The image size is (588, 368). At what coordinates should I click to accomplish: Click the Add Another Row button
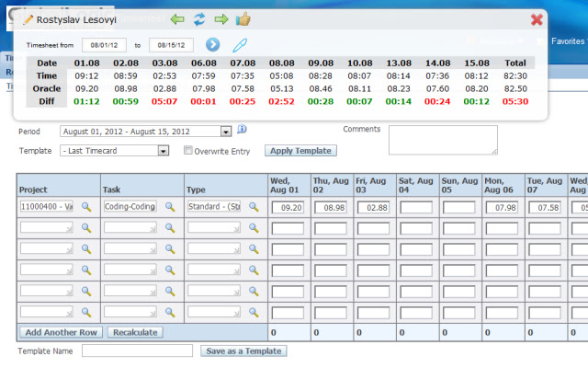pyautogui.click(x=61, y=332)
